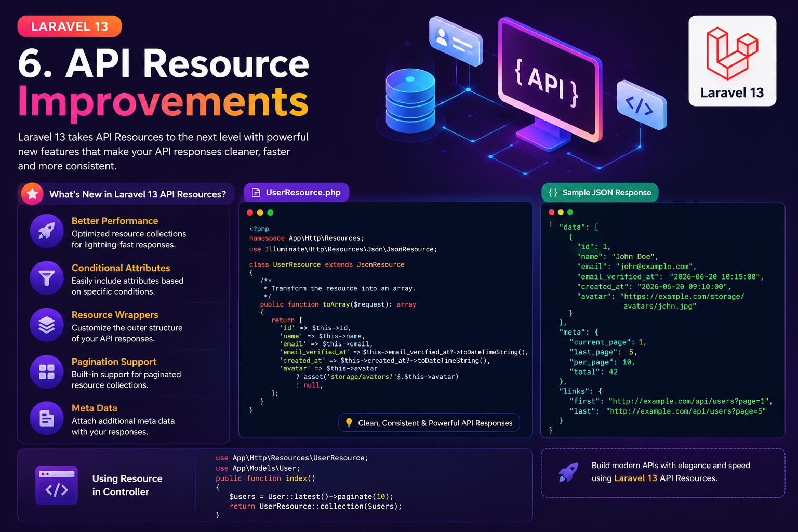Click the lightbulb icon in Clean, Consistent banner
The height and width of the screenshot is (532, 798).
pyautogui.click(x=349, y=423)
